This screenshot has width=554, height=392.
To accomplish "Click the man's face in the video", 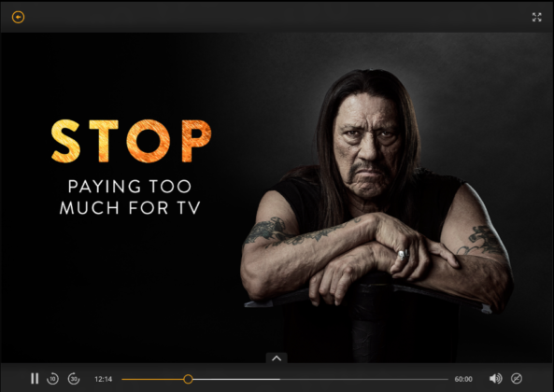I will (369, 147).
